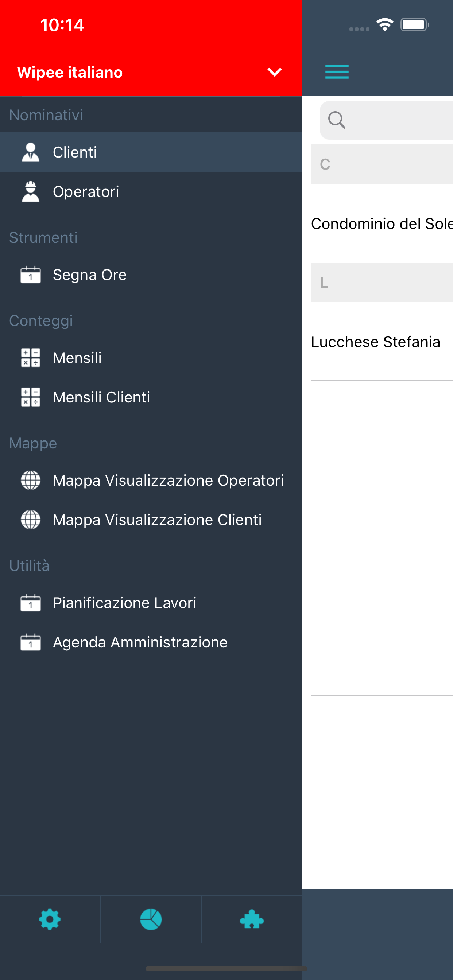Tap the settings gear icon
The width and height of the screenshot is (453, 980).
click(x=50, y=919)
